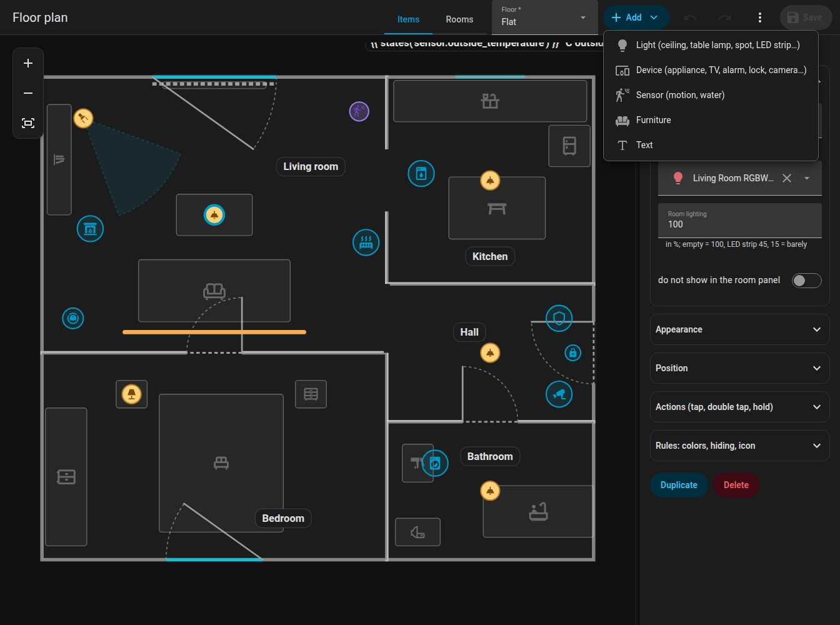Select the purple motion sensor icon
840x625 pixels.
(359, 112)
